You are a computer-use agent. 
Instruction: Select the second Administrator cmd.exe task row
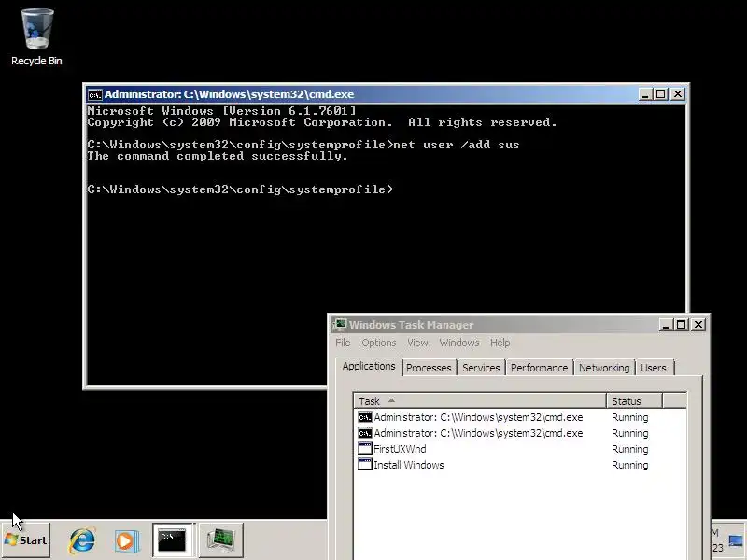point(520,433)
